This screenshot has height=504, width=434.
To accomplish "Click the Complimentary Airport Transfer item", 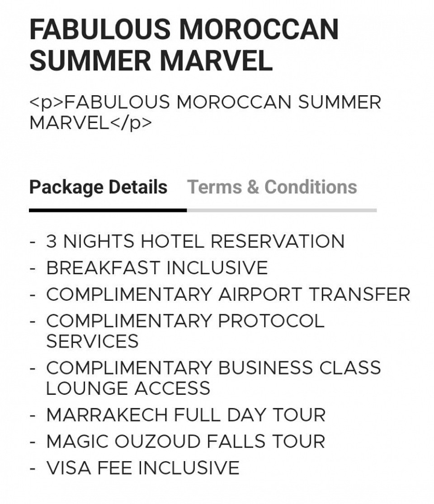I will pyautogui.click(x=228, y=294).
